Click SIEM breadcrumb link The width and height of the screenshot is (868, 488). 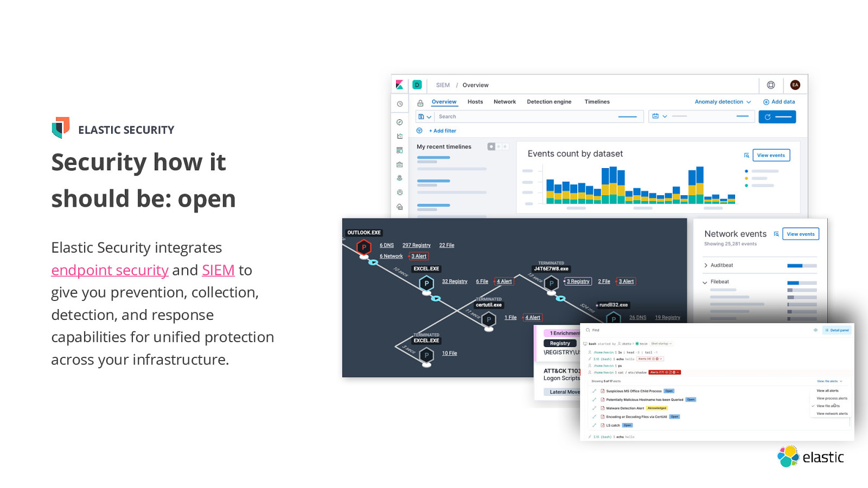coord(443,85)
